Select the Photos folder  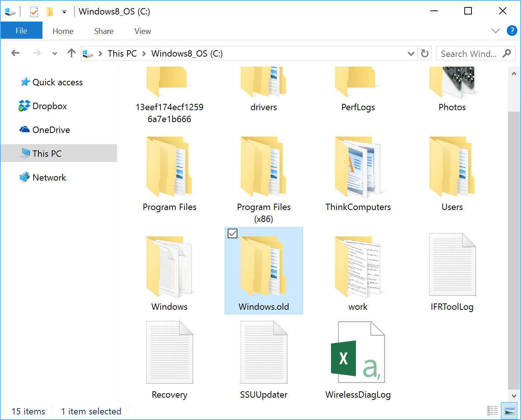[x=452, y=90]
